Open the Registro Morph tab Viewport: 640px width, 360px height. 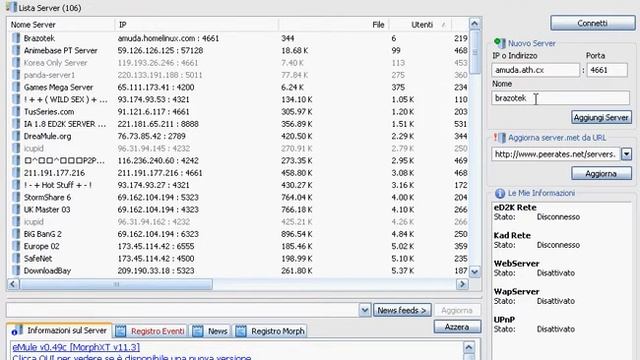(x=270, y=331)
